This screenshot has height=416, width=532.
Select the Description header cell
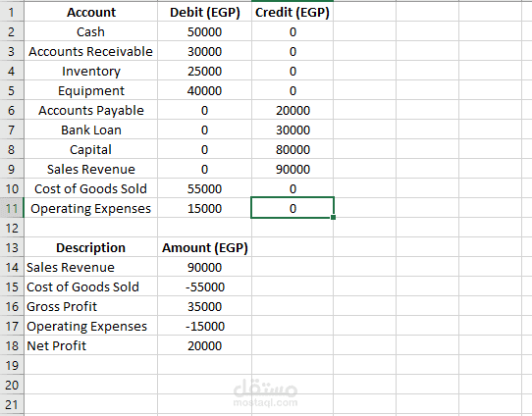tap(91, 247)
